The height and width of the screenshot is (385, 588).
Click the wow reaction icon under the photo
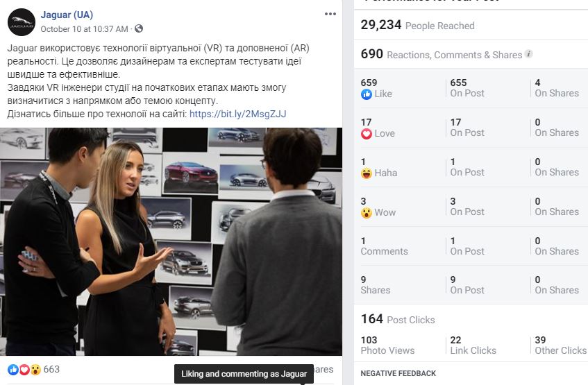pyautogui.click(x=35, y=370)
